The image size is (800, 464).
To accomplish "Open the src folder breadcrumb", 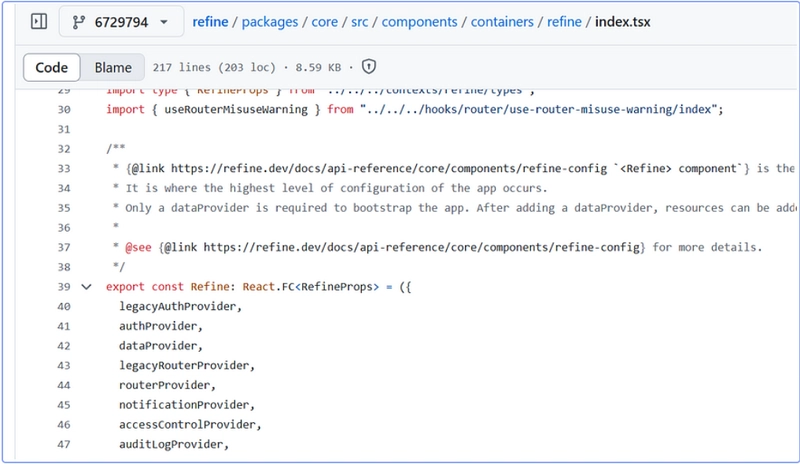I will [360, 22].
